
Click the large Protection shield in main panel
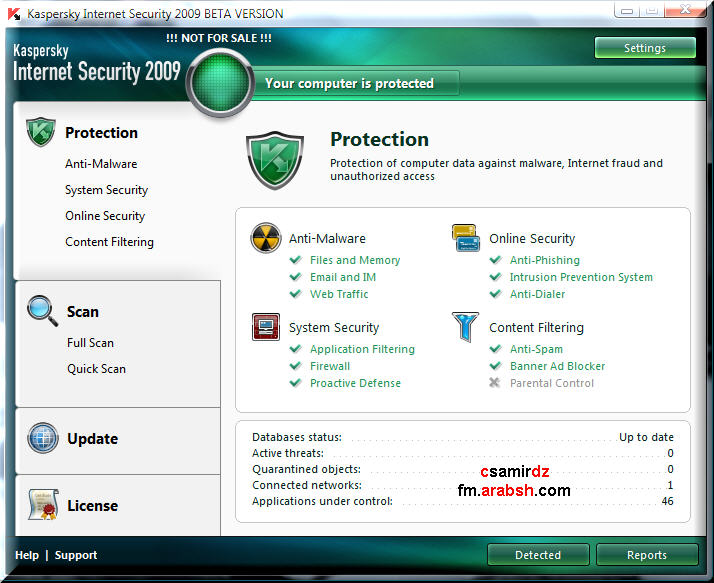(x=275, y=160)
